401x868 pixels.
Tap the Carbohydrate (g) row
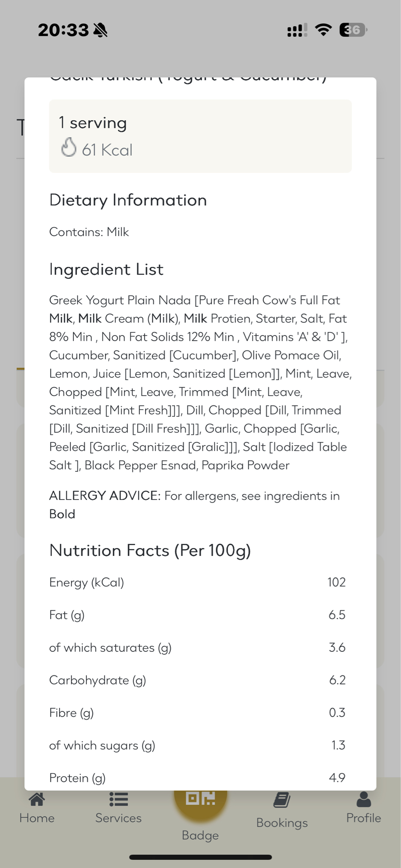[x=197, y=680]
